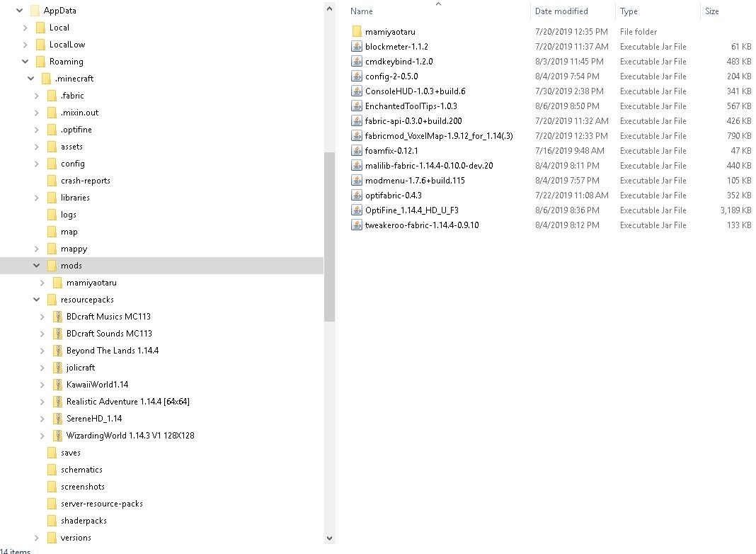Click the tweakeroo-fabric jar icon
The height and width of the screenshot is (554, 756).
tap(356, 225)
